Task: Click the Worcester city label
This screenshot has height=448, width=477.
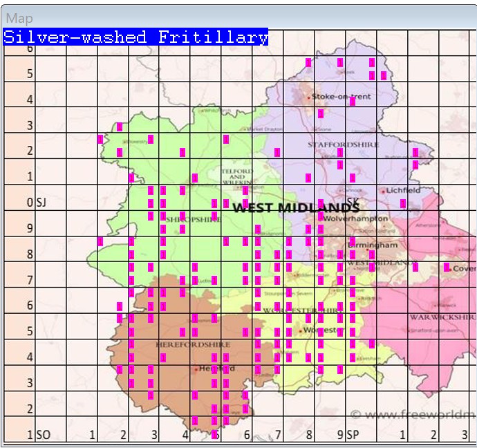Action: coord(319,330)
